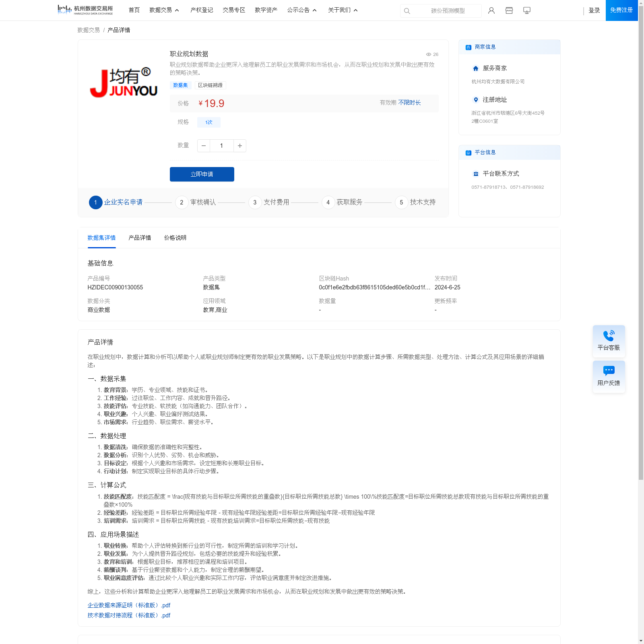
Task: Select the 1次 specification option
Action: point(209,122)
